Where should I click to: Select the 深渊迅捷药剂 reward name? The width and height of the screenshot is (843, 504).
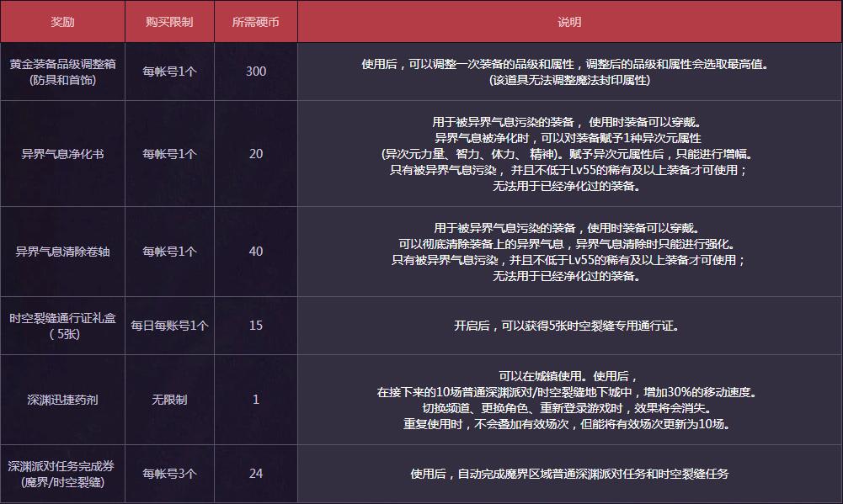62,400
